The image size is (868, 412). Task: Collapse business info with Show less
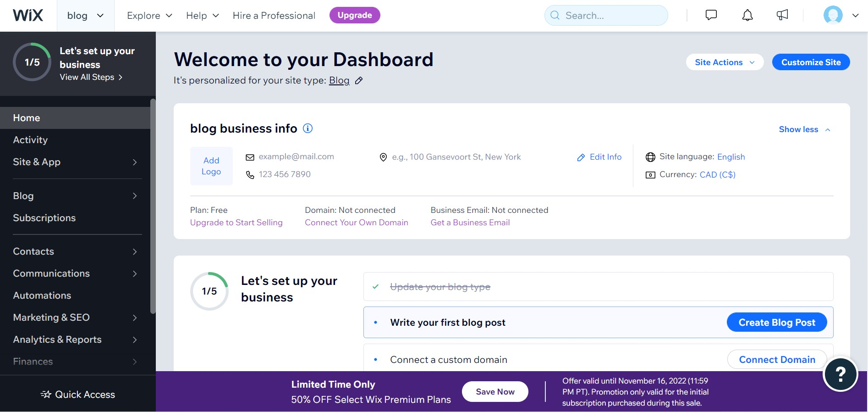[x=805, y=129]
